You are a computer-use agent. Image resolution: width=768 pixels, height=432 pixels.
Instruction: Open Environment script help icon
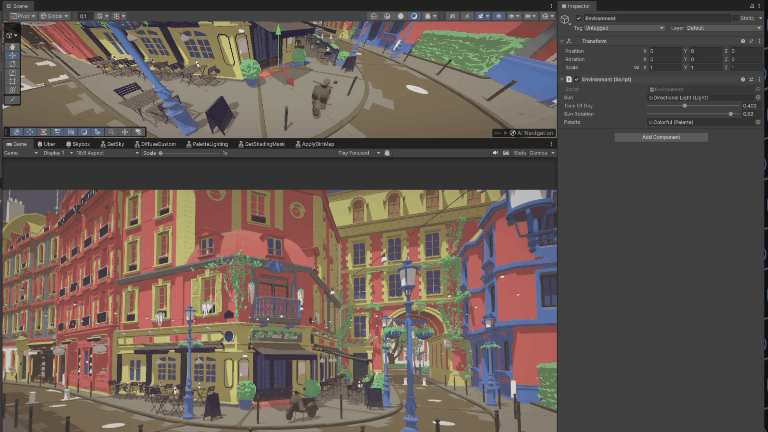tap(743, 79)
